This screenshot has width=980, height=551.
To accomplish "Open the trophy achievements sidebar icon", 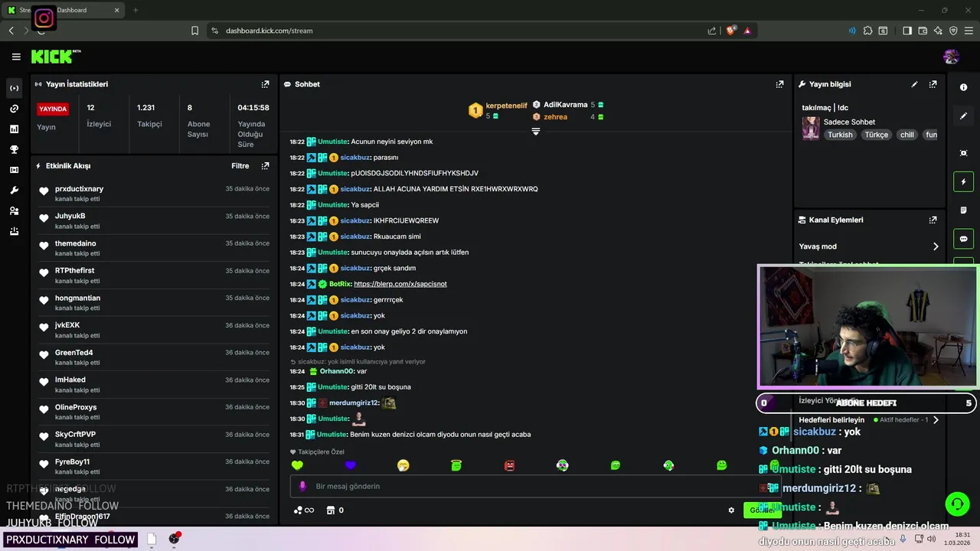I will point(14,149).
